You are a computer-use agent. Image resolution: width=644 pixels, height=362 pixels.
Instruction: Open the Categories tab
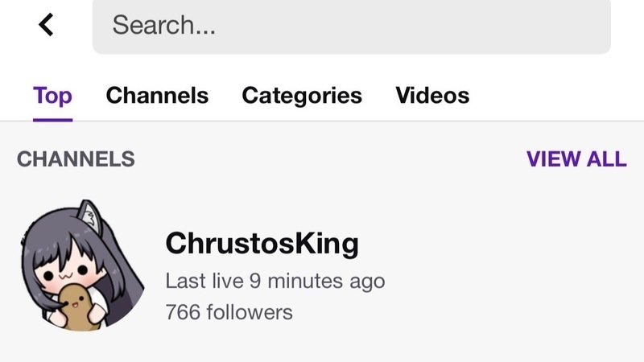pyautogui.click(x=302, y=96)
